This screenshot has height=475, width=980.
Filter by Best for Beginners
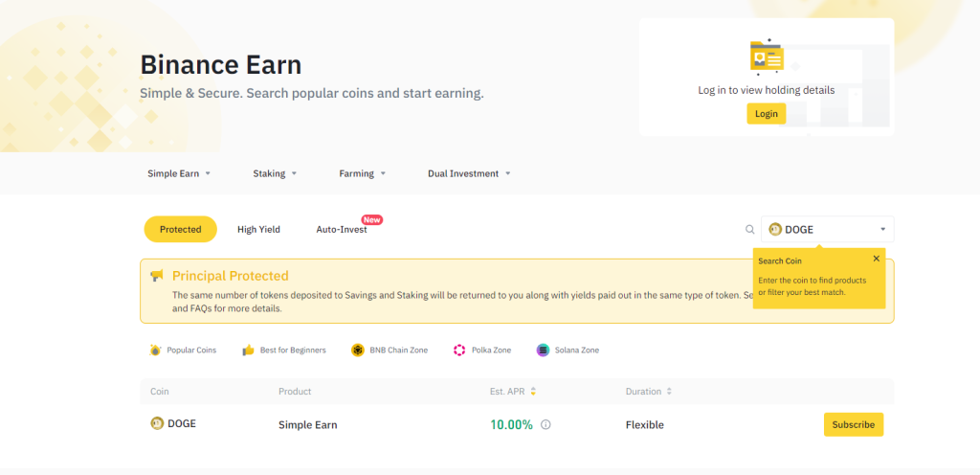tap(283, 350)
